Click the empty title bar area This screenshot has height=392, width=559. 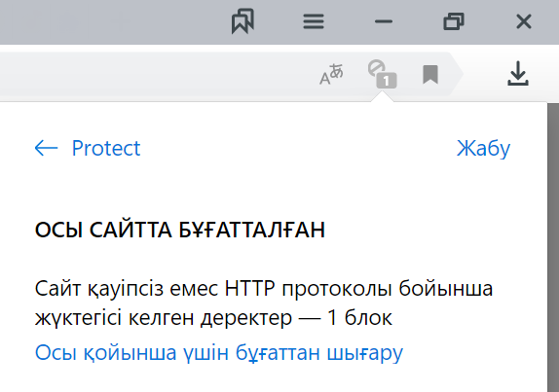tap(107, 21)
